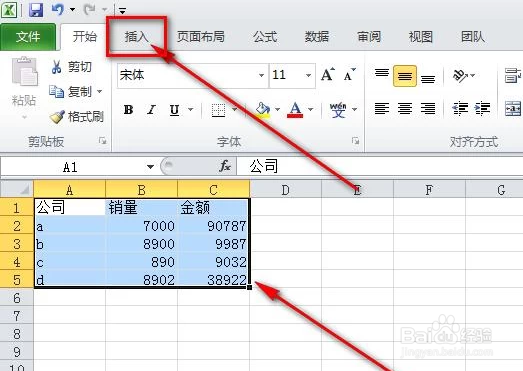Open the 视图 view tab

point(421,36)
